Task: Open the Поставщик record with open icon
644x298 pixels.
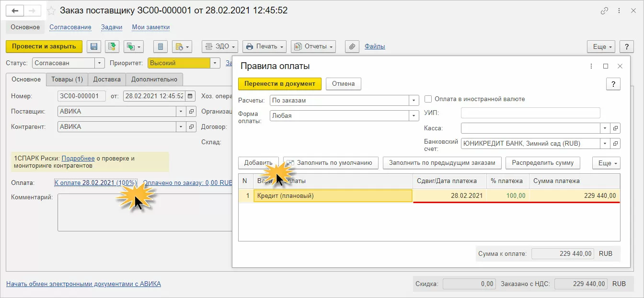Action: coord(191,111)
